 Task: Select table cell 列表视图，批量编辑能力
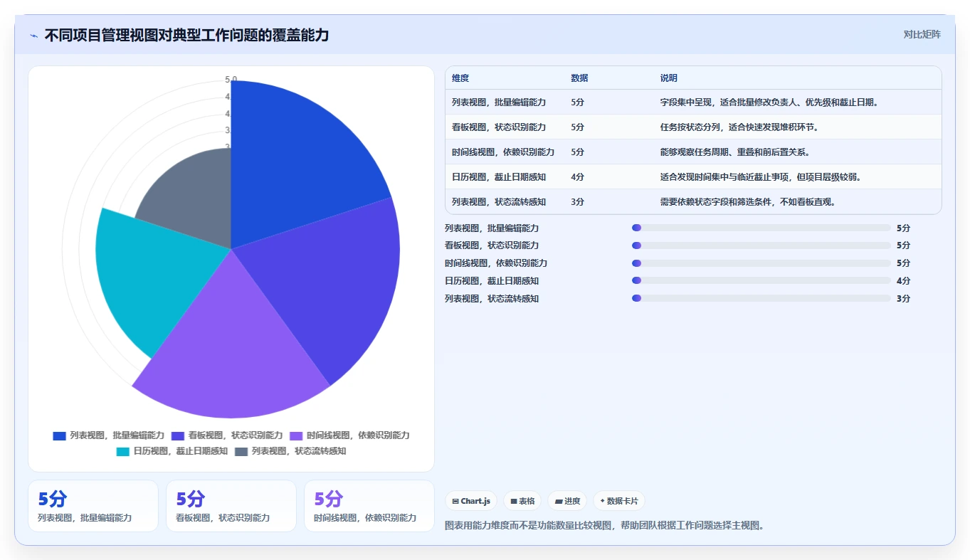tap(499, 102)
